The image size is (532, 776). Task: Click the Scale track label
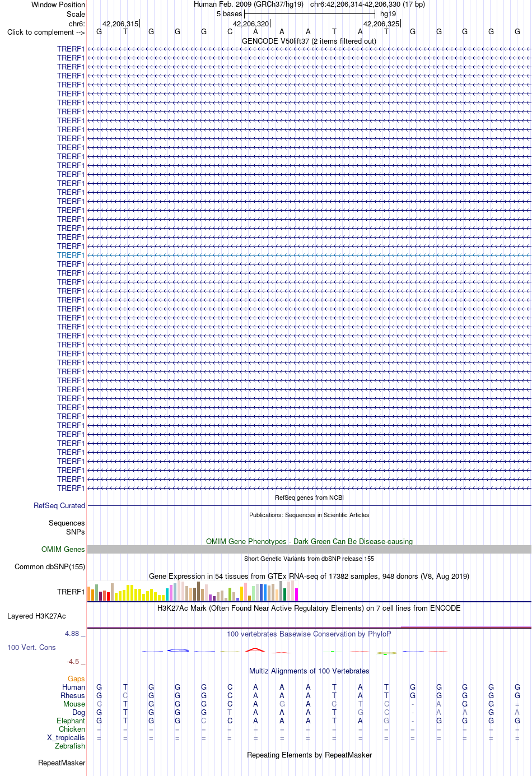[76, 14]
